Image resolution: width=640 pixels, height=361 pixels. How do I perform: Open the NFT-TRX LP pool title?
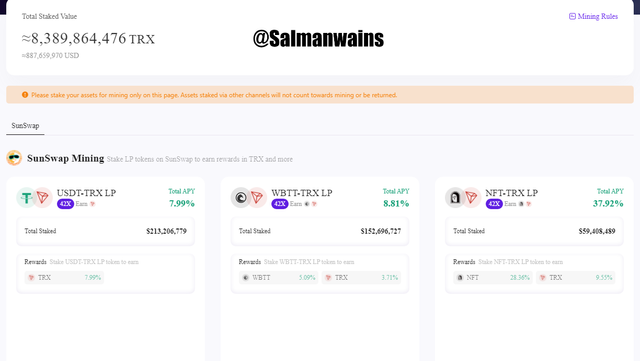(511, 193)
